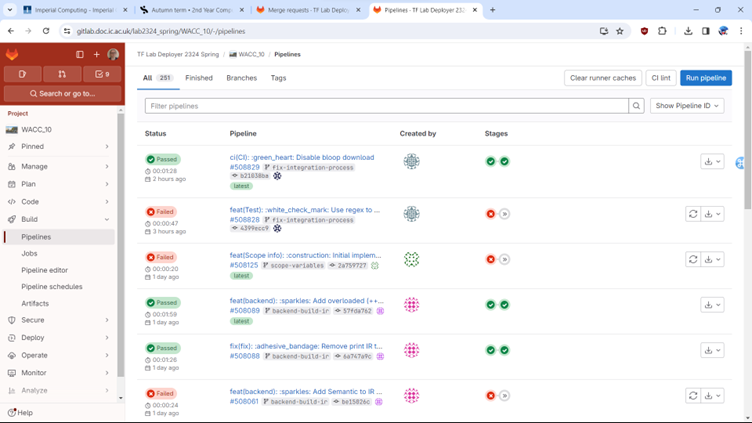Screen dimensions: 752x423
Task: Switch to the Finished pipelines tab
Action: (x=198, y=78)
